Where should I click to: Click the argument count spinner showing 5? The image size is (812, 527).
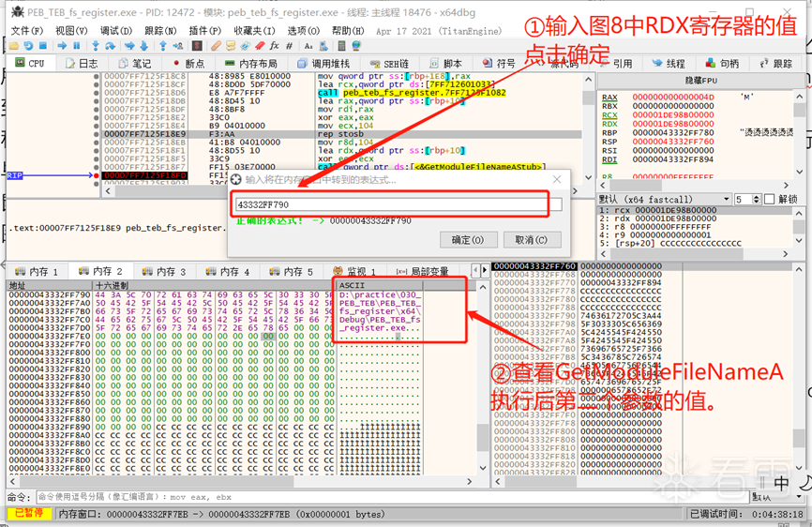click(747, 200)
